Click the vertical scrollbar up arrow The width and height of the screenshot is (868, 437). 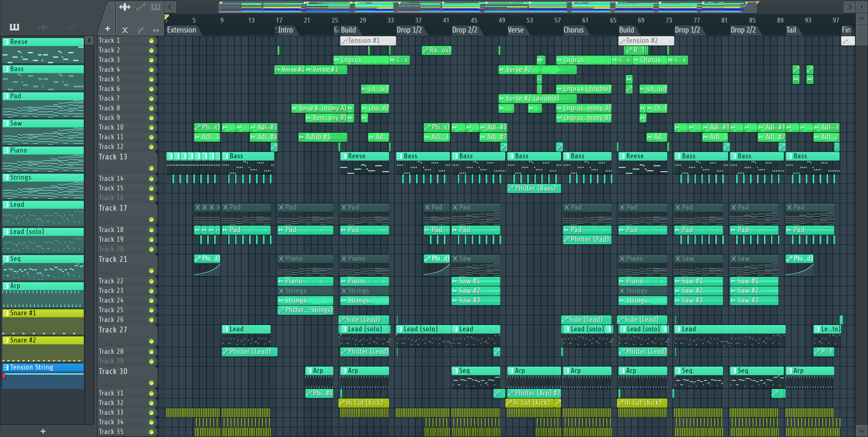tap(862, 19)
